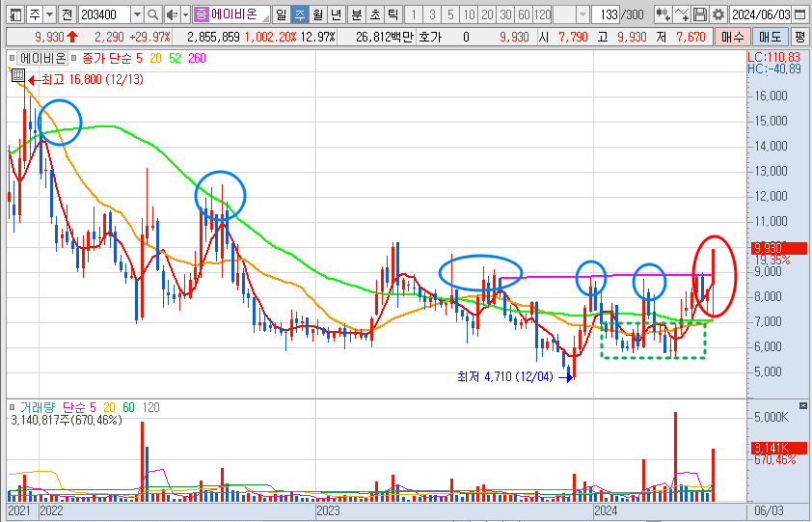Choose the 120 interval button
This screenshot has width=812, height=522.
point(542,14)
